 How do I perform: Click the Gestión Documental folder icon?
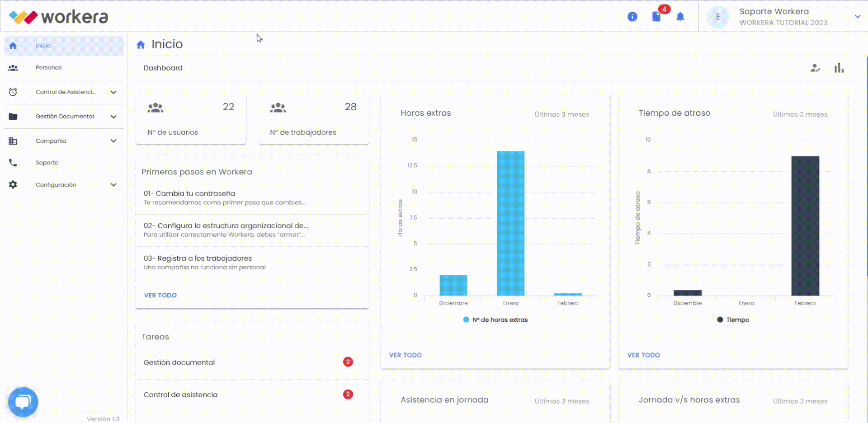[13, 117]
